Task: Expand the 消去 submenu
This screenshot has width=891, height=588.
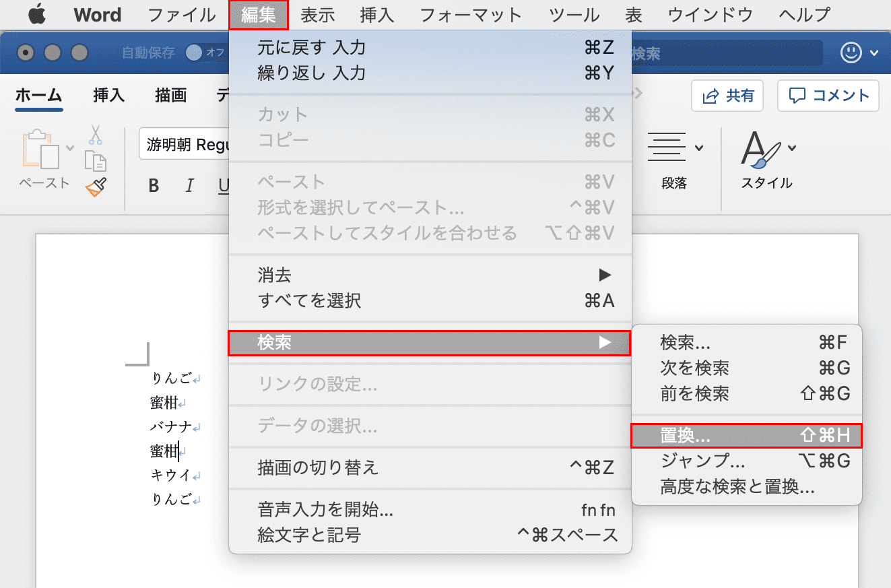Action: click(430, 275)
